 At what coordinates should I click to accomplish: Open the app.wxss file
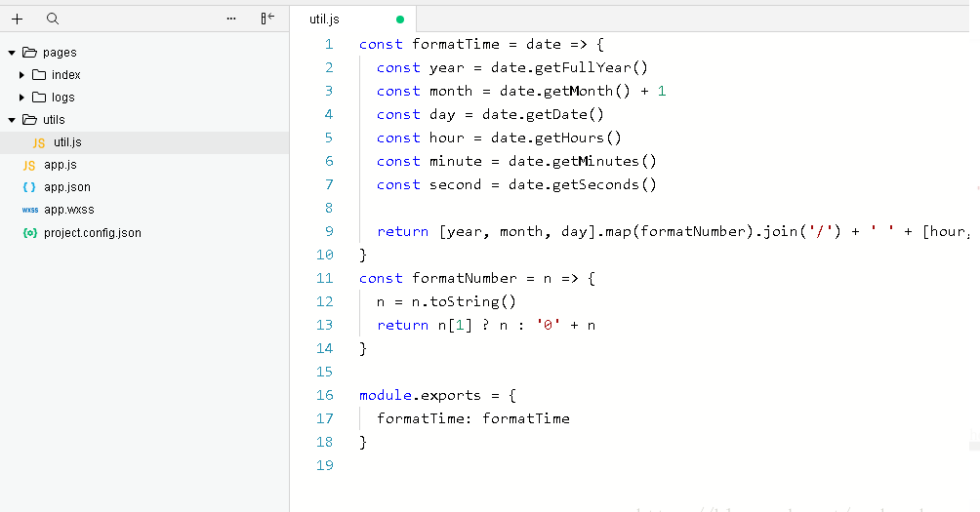tap(68, 210)
